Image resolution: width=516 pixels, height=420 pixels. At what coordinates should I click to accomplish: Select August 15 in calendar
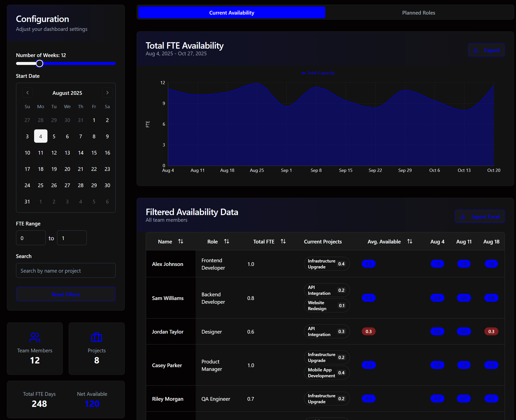(94, 153)
